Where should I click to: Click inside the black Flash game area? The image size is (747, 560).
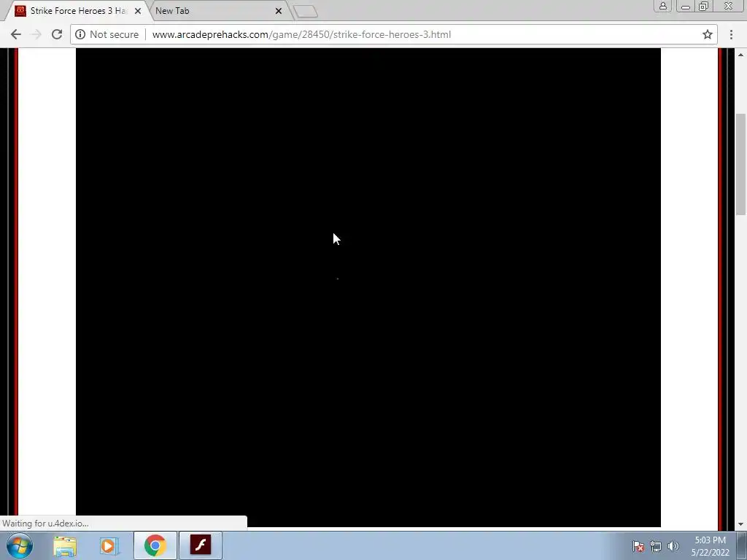(x=368, y=287)
